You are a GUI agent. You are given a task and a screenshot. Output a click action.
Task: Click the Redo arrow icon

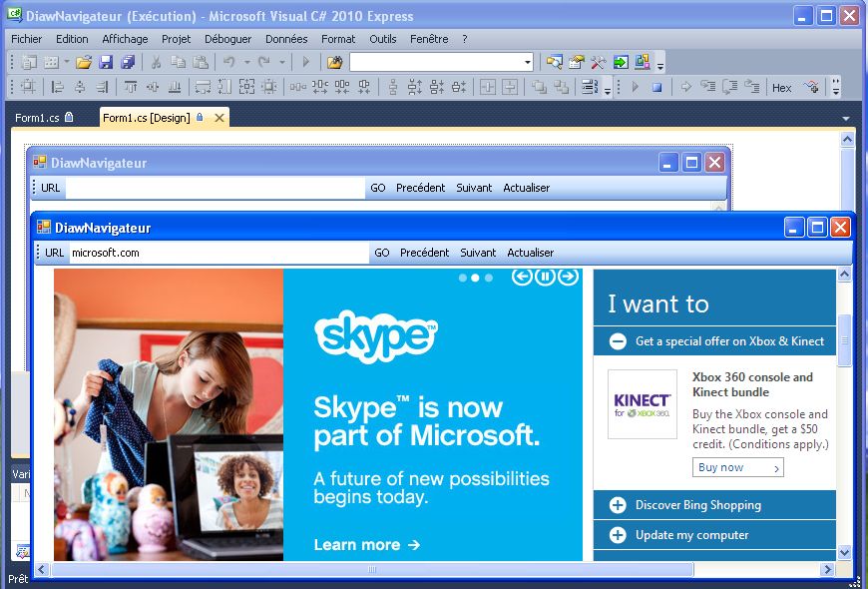264,62
